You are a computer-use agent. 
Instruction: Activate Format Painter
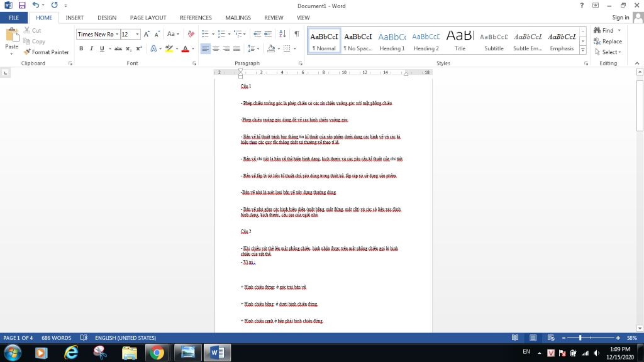point(46,52)
